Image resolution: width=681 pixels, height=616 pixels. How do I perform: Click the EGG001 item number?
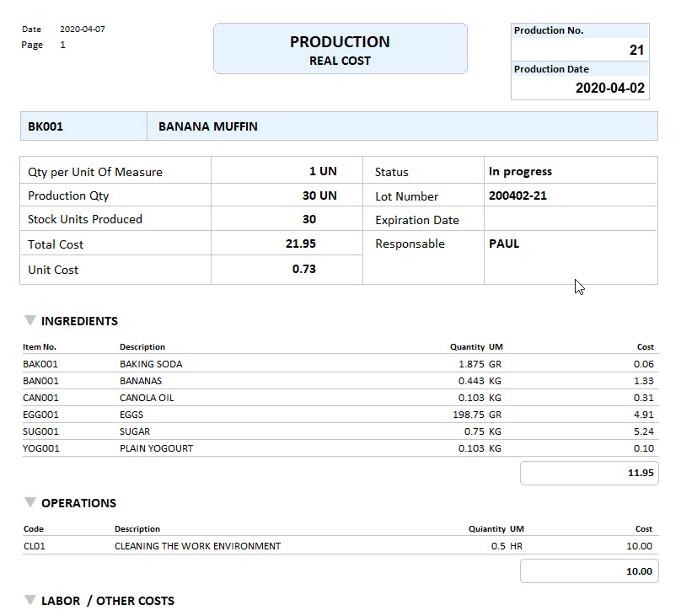(40, 415)
